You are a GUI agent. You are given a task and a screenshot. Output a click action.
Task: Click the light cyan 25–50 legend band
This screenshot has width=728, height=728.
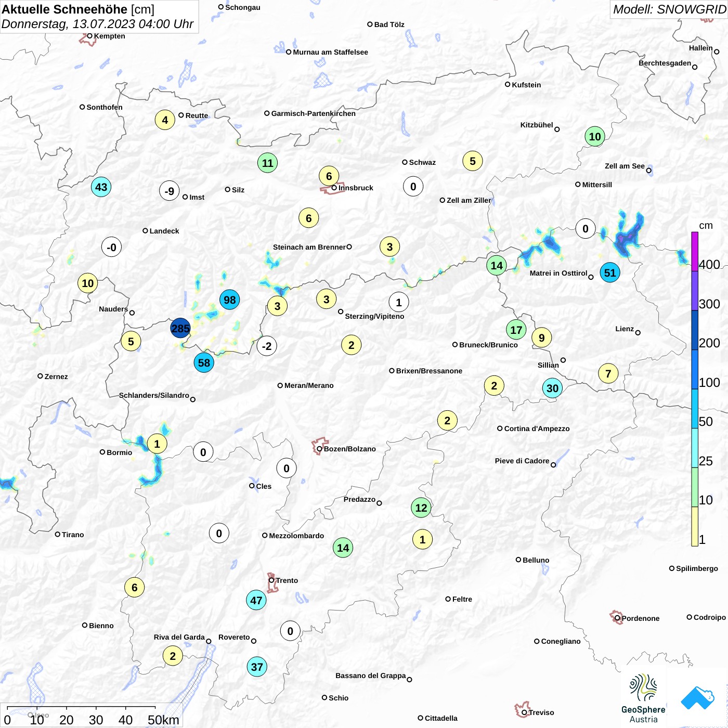695,448
